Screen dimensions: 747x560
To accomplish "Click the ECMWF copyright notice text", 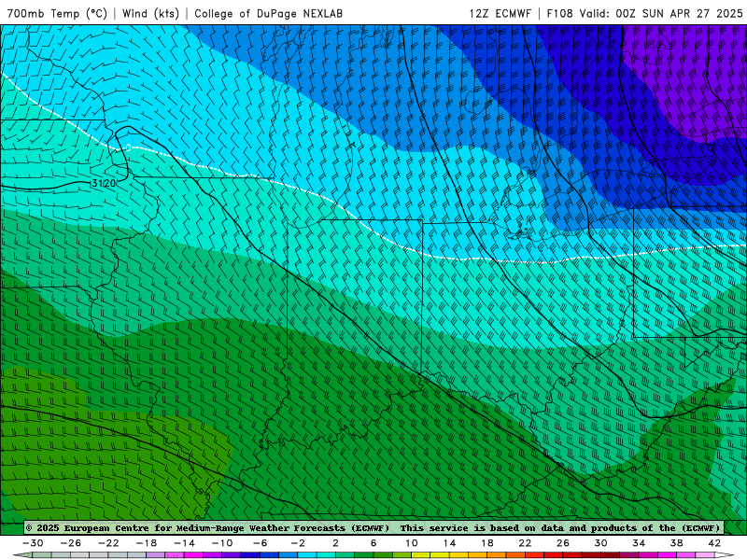I will [x=207, y=527].
